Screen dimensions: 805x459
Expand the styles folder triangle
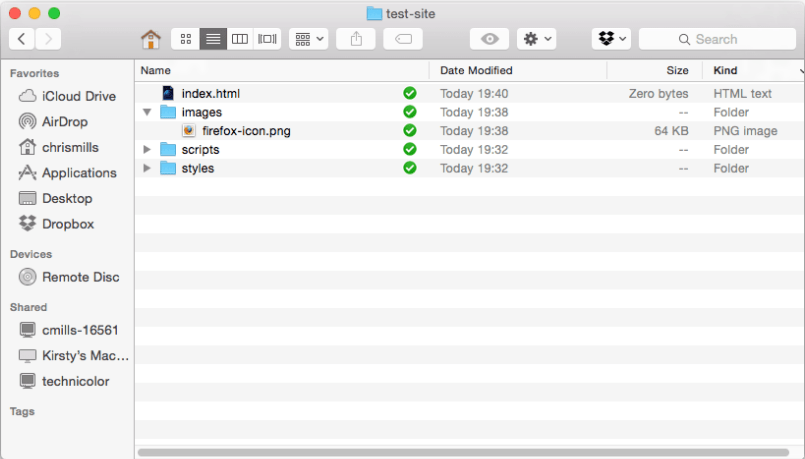click(x=148, y=168)
